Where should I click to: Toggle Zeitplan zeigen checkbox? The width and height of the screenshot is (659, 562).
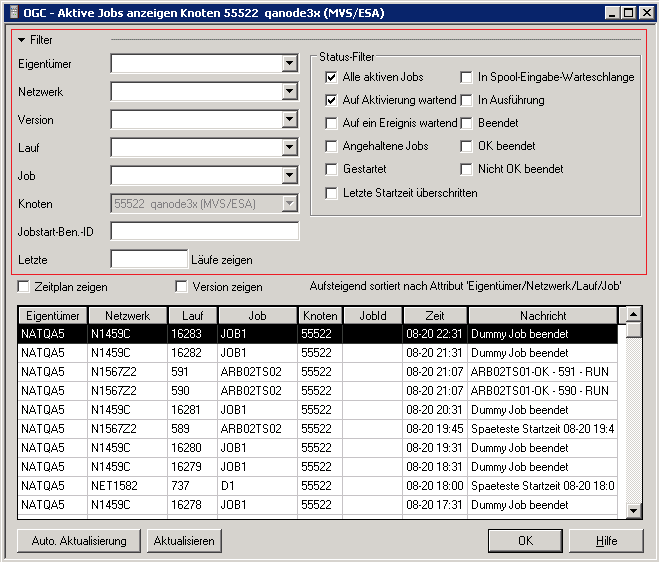coord(24,287)
